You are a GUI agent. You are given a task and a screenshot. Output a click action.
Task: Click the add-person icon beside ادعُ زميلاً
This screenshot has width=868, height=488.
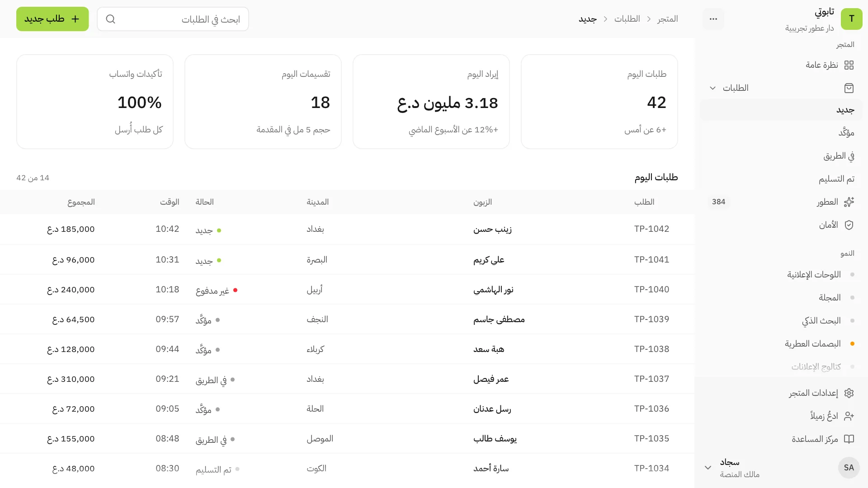849,416
